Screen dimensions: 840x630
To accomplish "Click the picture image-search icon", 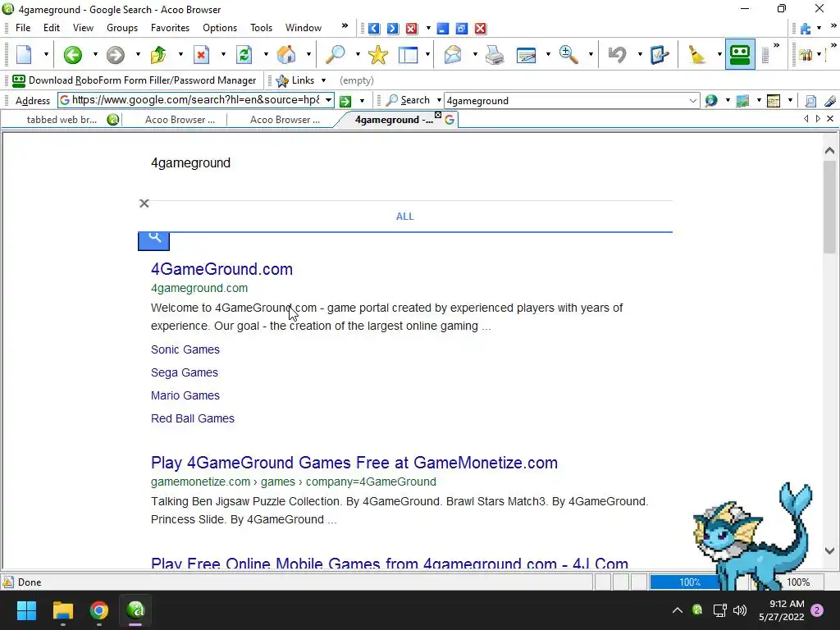I will 742,101.
